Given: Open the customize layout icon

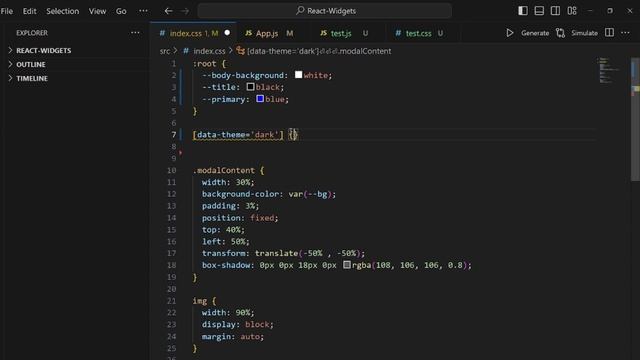Looking at the screenshot, I should coord(572,11).
